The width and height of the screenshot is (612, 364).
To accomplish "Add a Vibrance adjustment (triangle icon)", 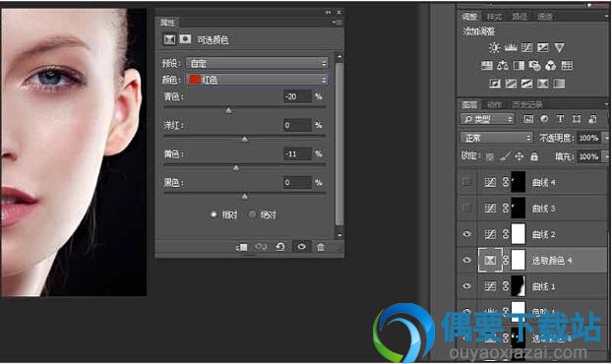I will pos(559,47).
